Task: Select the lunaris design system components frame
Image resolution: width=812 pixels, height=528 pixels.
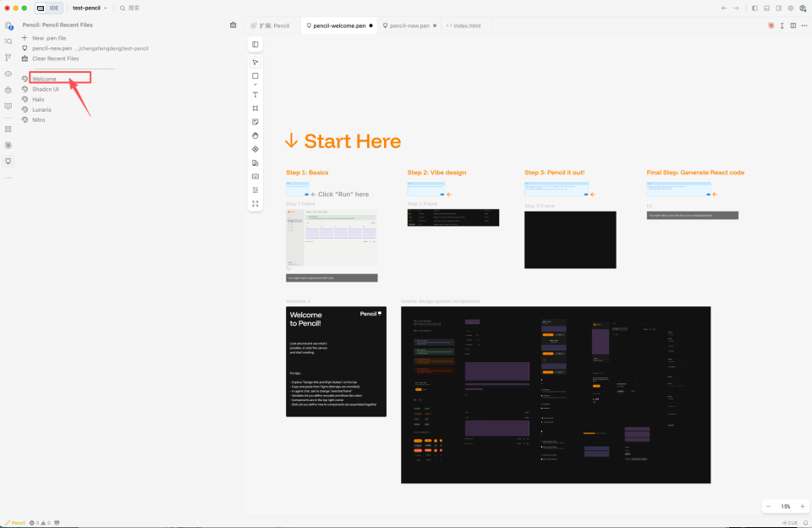Action: pos(556,395)
